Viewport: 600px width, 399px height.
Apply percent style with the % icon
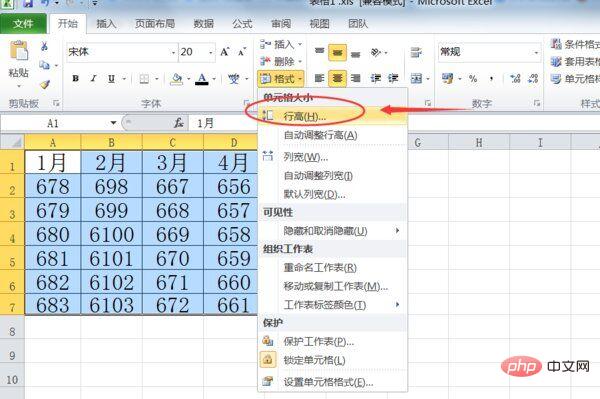click(x=473, y=79)
